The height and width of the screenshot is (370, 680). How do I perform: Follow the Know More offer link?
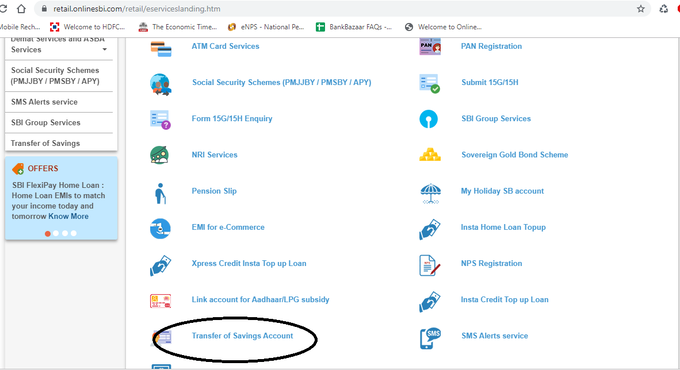(x=69, y=216)
